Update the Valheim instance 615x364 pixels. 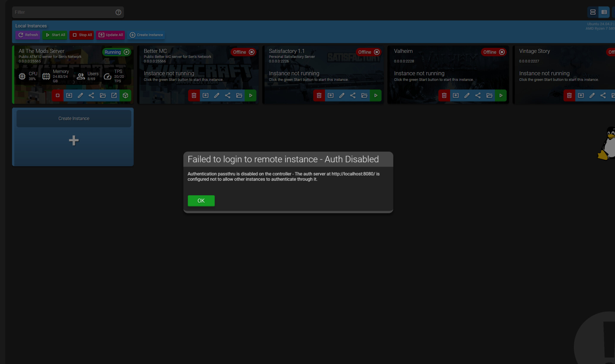pyautogui.click(x=455, y=96)
